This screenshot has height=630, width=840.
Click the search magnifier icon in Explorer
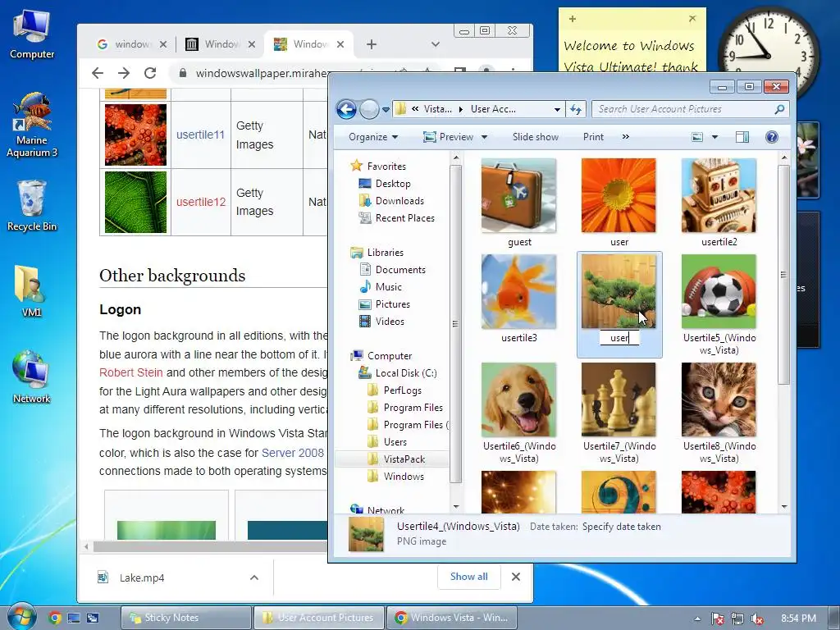[x=779, y=109]
